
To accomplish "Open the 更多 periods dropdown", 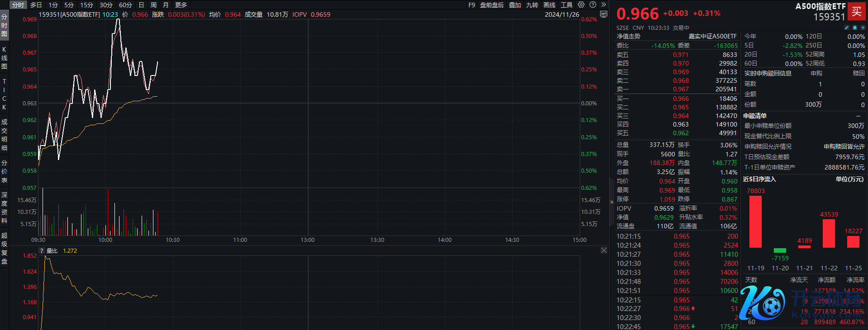I will click(181, 5).
